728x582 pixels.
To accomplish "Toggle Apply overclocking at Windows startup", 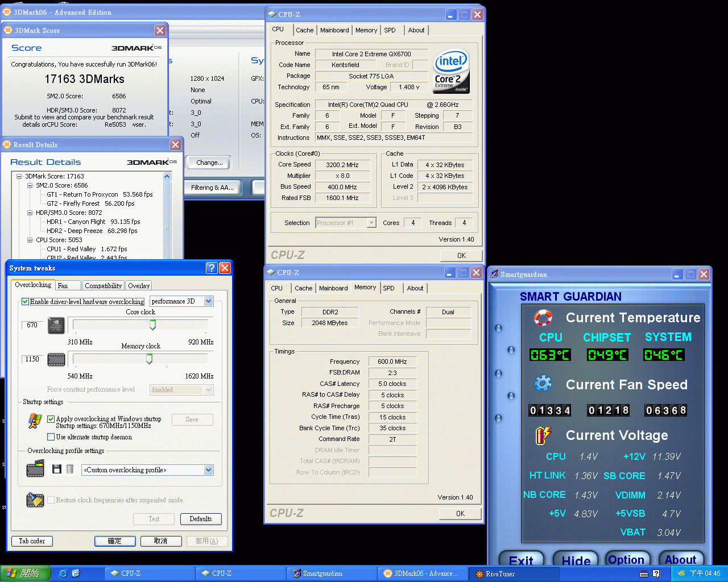I will [x=51, y=419].
